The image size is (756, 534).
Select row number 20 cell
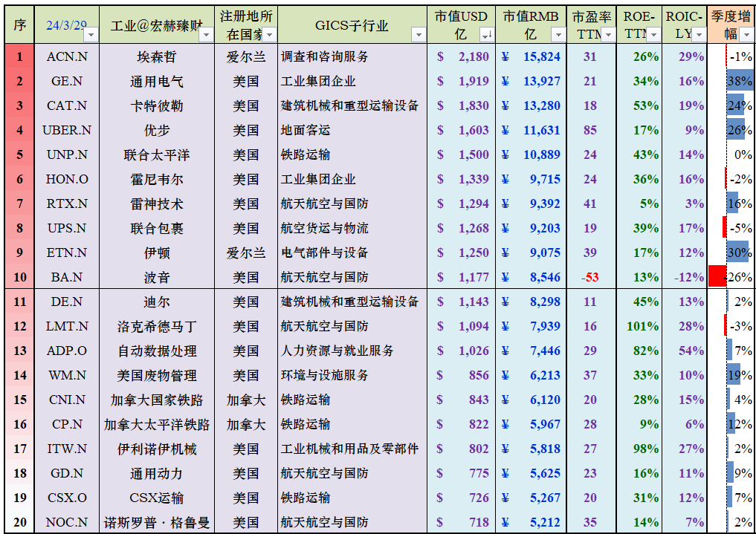[x=20, y=522]
